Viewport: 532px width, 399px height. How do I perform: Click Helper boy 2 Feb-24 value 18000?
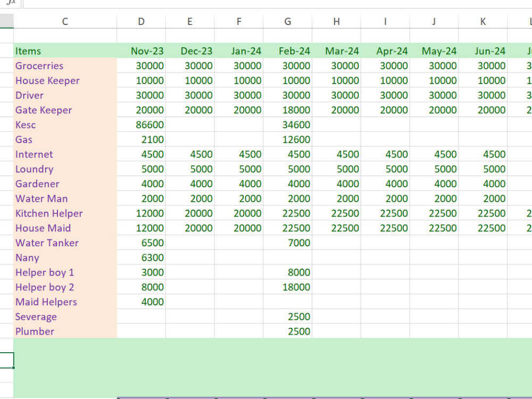[x=288, y=287]
